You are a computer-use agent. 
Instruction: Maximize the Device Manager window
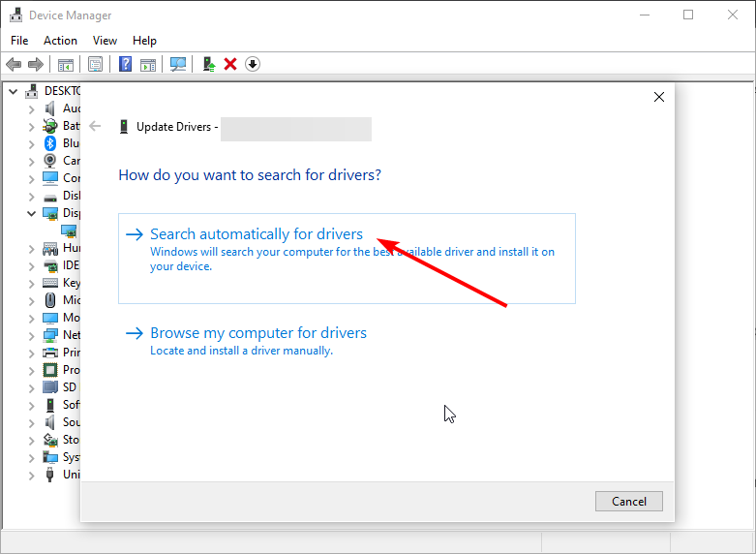pos(688,15)
